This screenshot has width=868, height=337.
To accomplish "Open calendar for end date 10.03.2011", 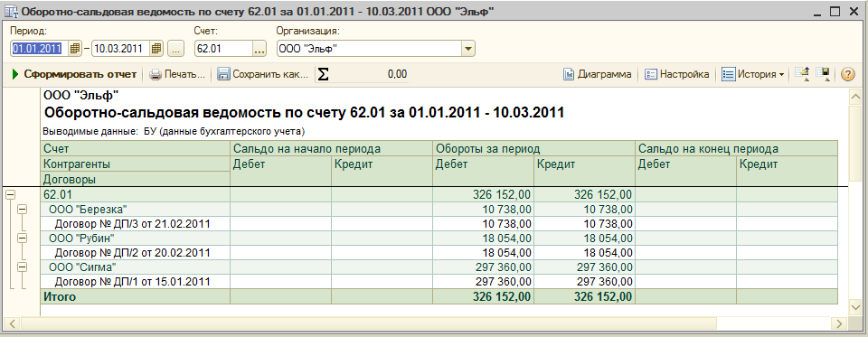I will pos(156,49).
